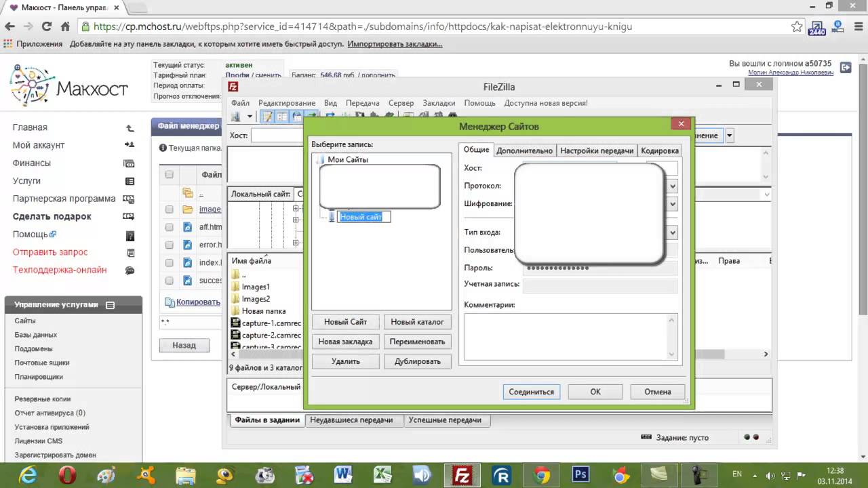Open the Шифрование dropdown
Image resolution: width=868 pixels, height=488 pixels.
(x=672, y=204)
